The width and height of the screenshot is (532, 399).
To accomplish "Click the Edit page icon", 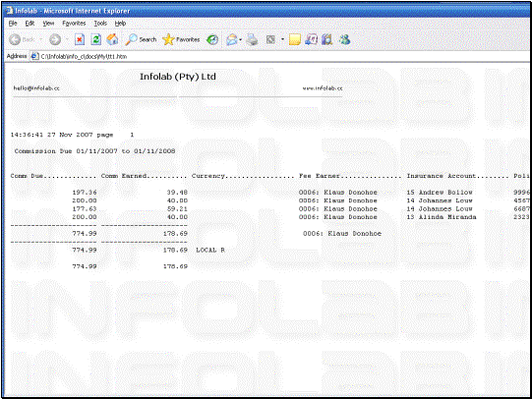I will tap(270, 40).
